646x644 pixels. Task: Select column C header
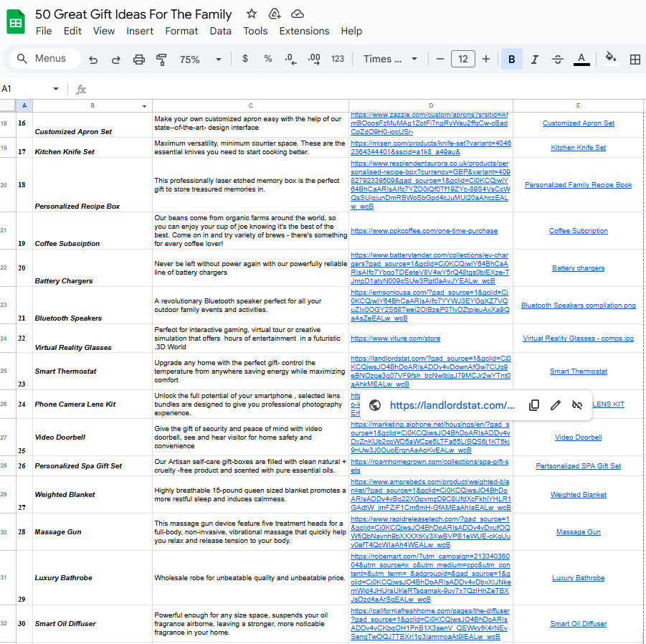[x=250, y=105]
